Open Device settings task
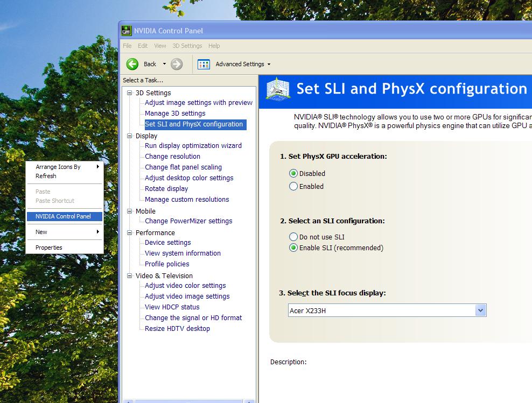The image size is (532, 403). pyautogui.click(x=167, y=242)
